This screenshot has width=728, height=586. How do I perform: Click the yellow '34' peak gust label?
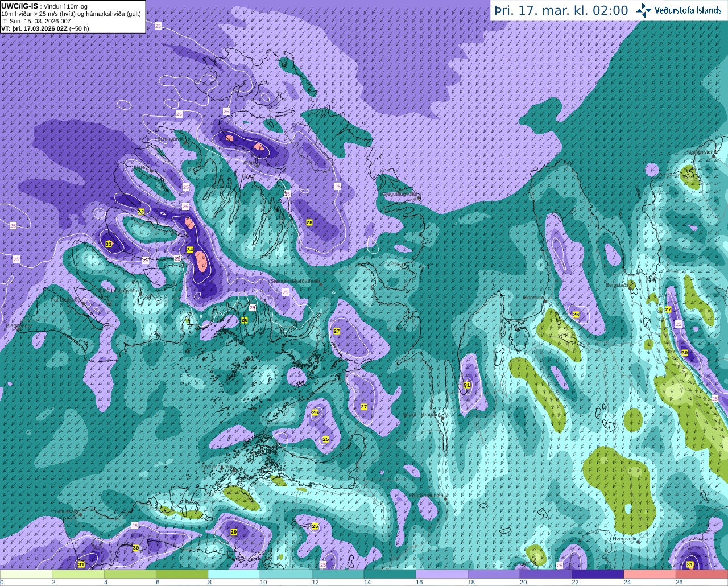pos(190,250)
